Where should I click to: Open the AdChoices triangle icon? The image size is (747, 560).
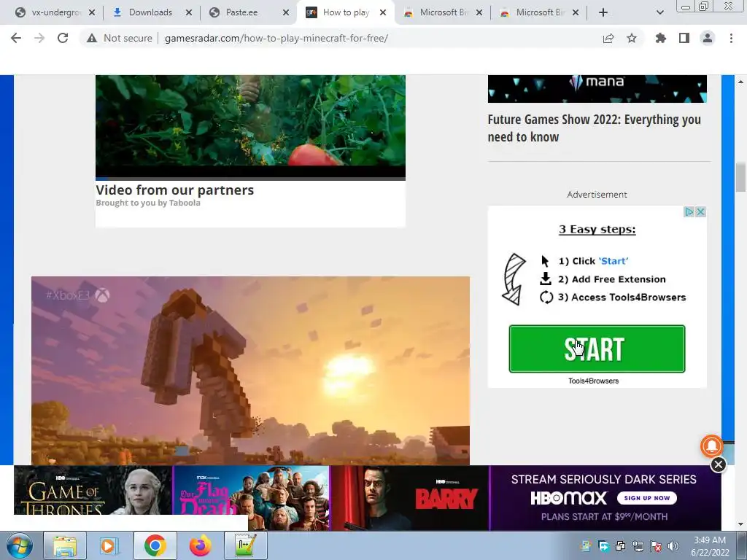pos(689,212)
